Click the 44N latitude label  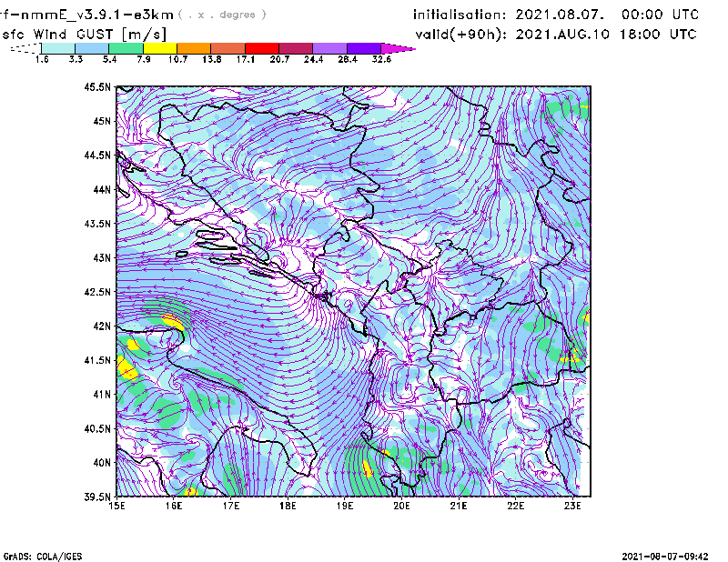tap(102, 189)
